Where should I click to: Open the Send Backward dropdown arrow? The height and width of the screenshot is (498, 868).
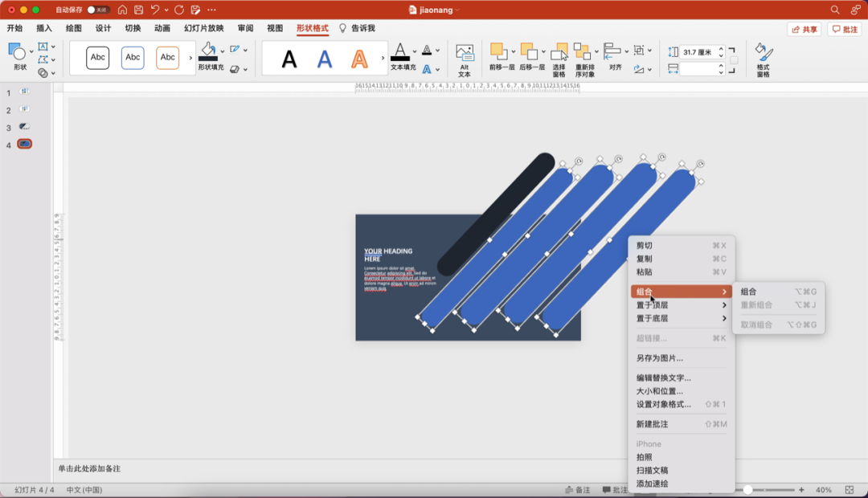tap(543, 51)
